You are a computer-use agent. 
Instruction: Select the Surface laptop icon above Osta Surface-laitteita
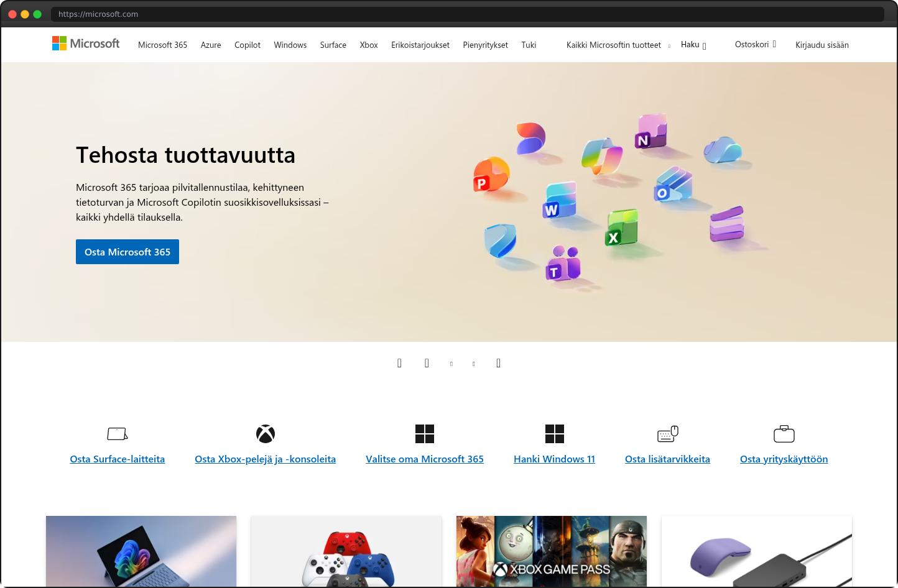point(117,433)
